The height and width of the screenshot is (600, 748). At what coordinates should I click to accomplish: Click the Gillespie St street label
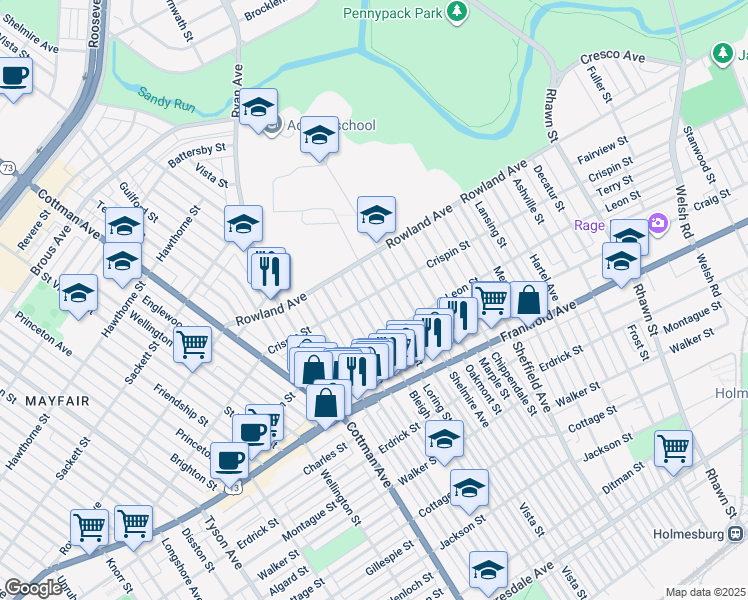(390, 558)
